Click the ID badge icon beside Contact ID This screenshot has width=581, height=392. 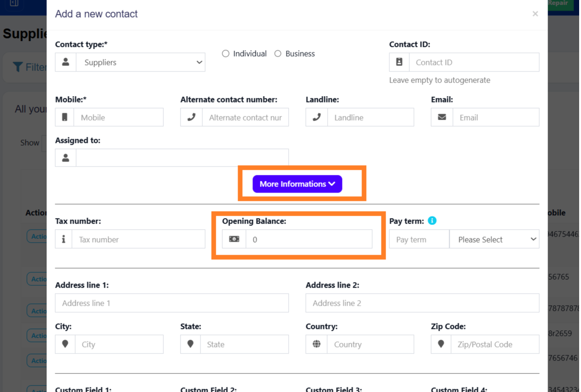coord(399,62)
